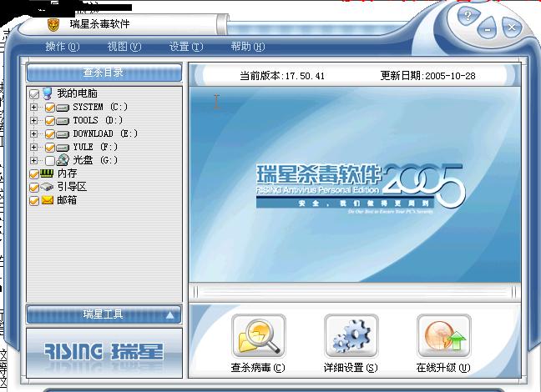Click the SYSTEM (C:) drive icon
The width and height of the screenshot is (541, 392).
(x=63, y=108)
